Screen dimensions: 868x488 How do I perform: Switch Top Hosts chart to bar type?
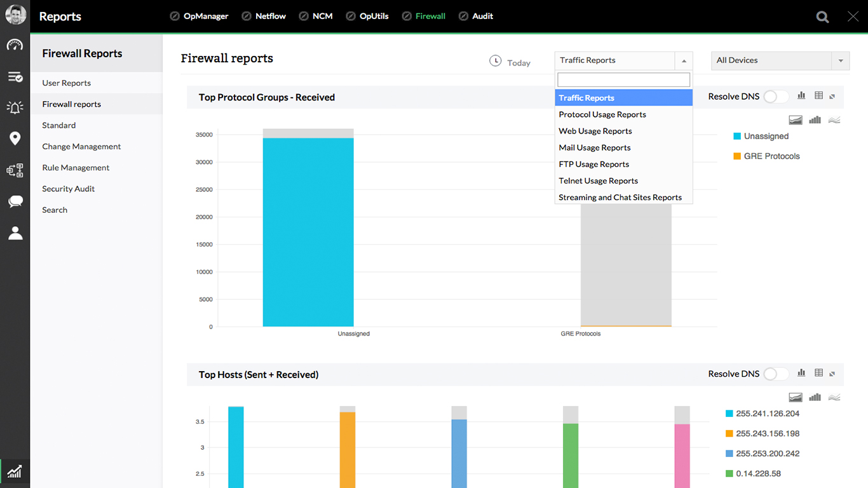[x=815, y=397]
